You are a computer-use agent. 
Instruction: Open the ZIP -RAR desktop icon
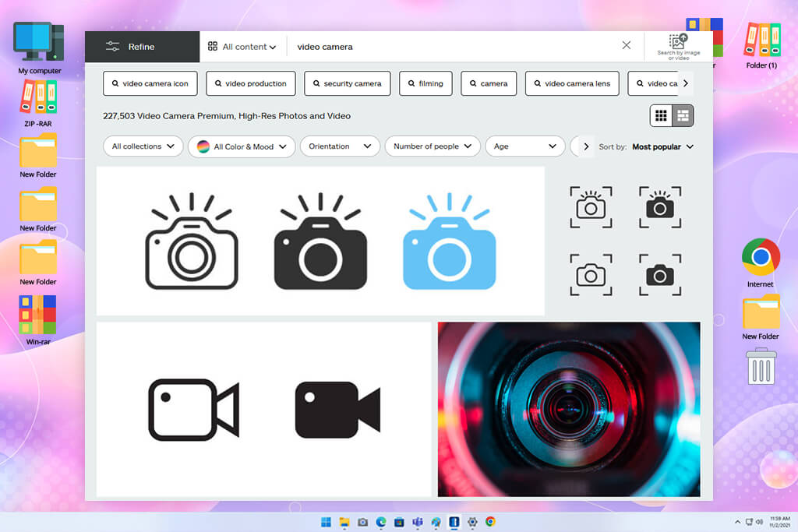[x=38, y=104]
